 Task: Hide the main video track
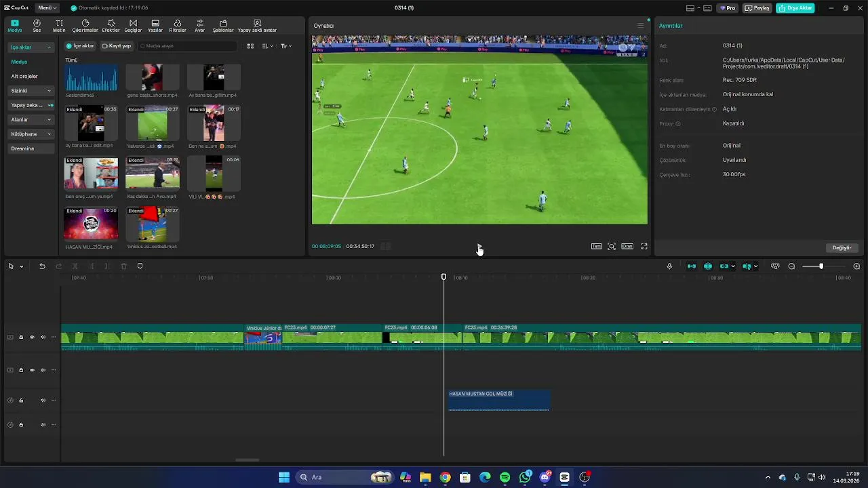[x=32, y=337]
